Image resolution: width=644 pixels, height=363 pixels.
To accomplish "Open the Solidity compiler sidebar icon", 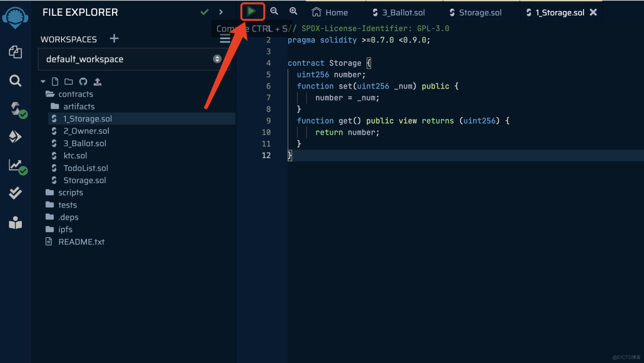I will click(x=17, y=110).
